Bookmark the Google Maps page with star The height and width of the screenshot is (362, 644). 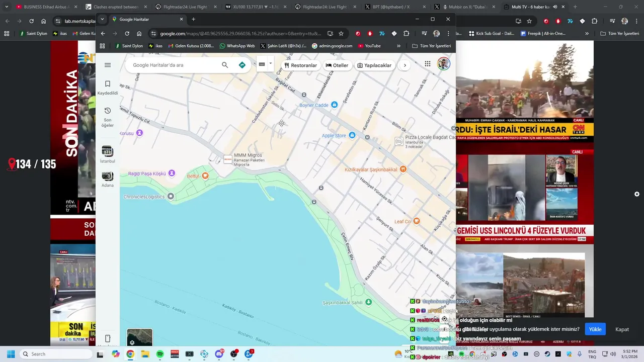point(341,34)
